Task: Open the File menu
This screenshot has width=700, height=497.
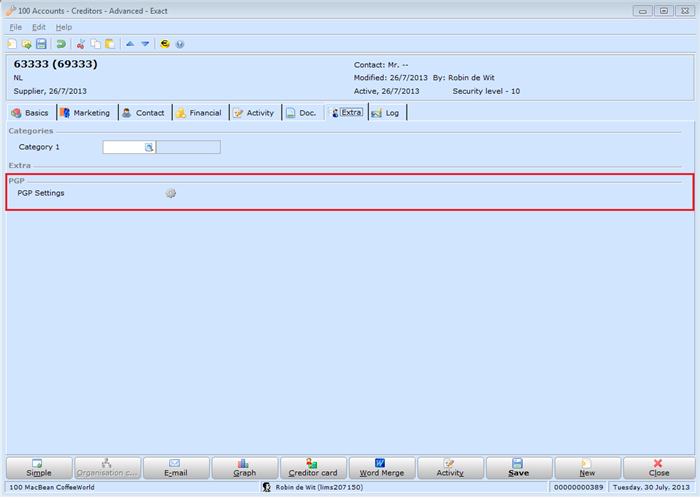Action: click(x=16, y=27)
